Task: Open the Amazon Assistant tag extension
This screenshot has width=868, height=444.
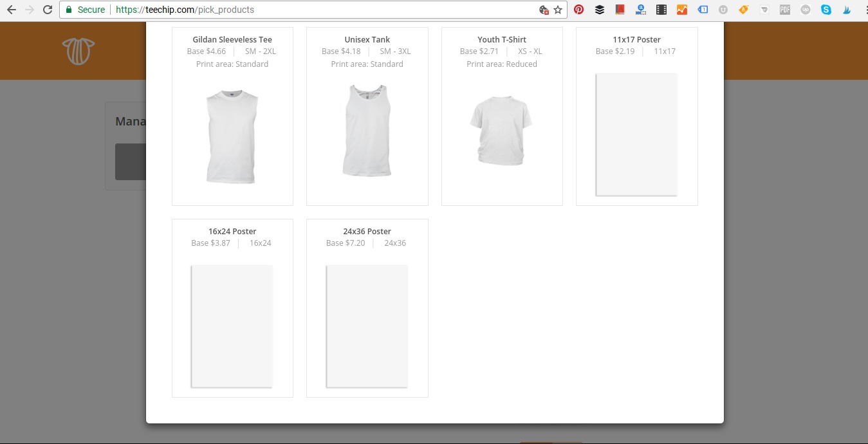Action: point(743,10)
